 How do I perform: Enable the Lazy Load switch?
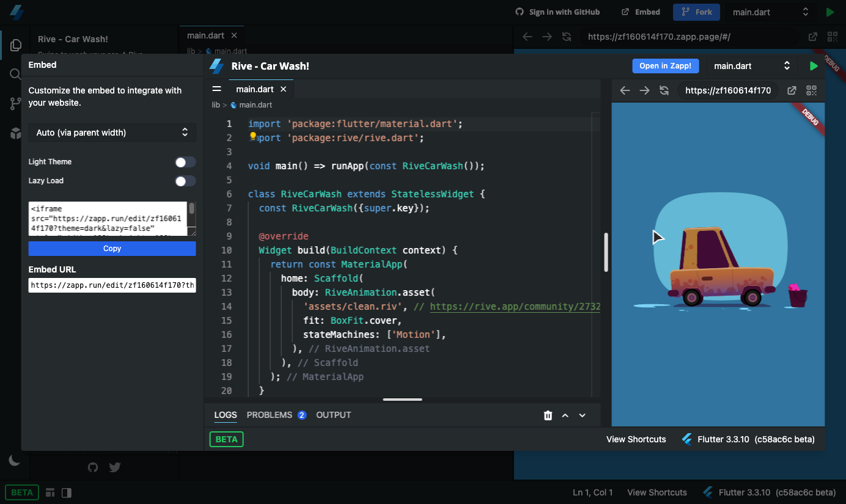click(185, 181)
